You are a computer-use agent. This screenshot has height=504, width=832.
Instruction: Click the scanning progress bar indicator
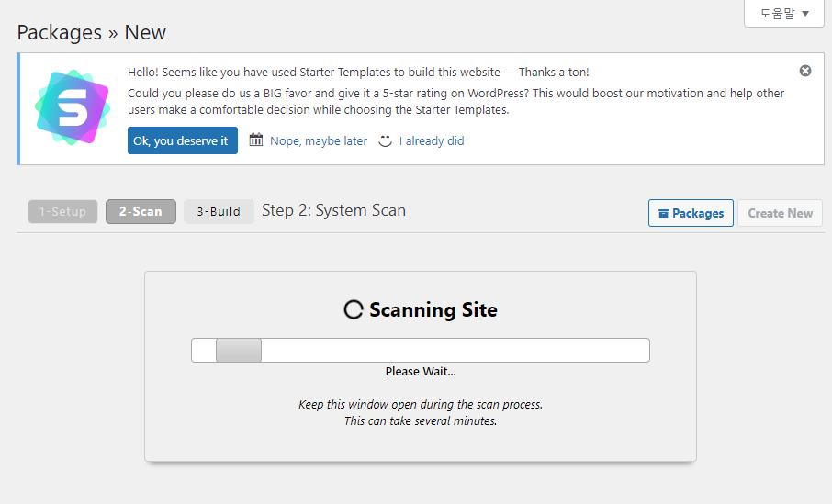tap(239, 350)
